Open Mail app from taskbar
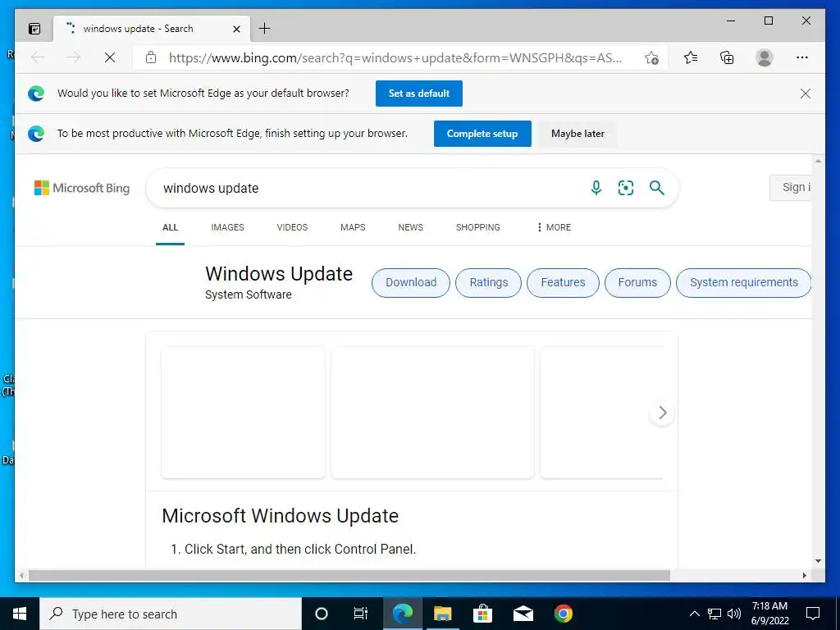 tap(523, 614)
